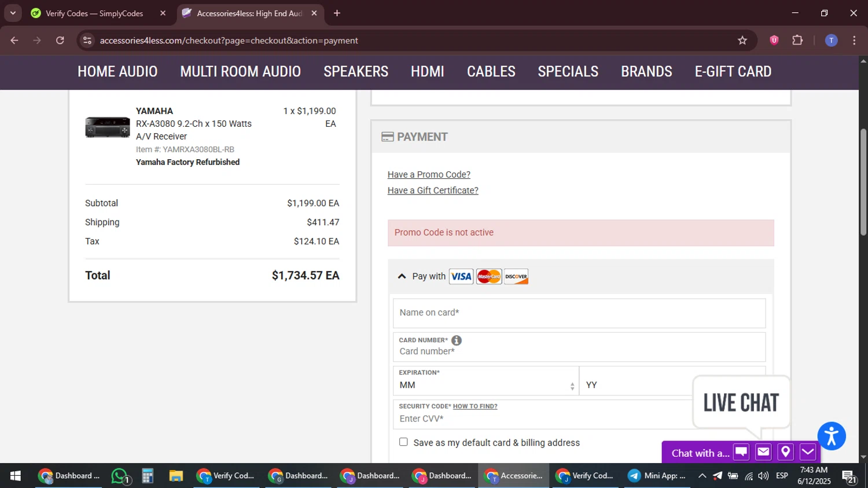The width and height of the screenshot is (868, 488).
Task: Open the notification center icon
Action: coord(849,476)
